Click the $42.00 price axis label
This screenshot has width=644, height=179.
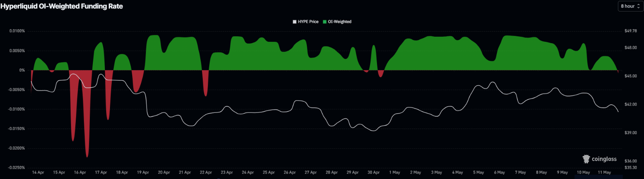(631, 104)
